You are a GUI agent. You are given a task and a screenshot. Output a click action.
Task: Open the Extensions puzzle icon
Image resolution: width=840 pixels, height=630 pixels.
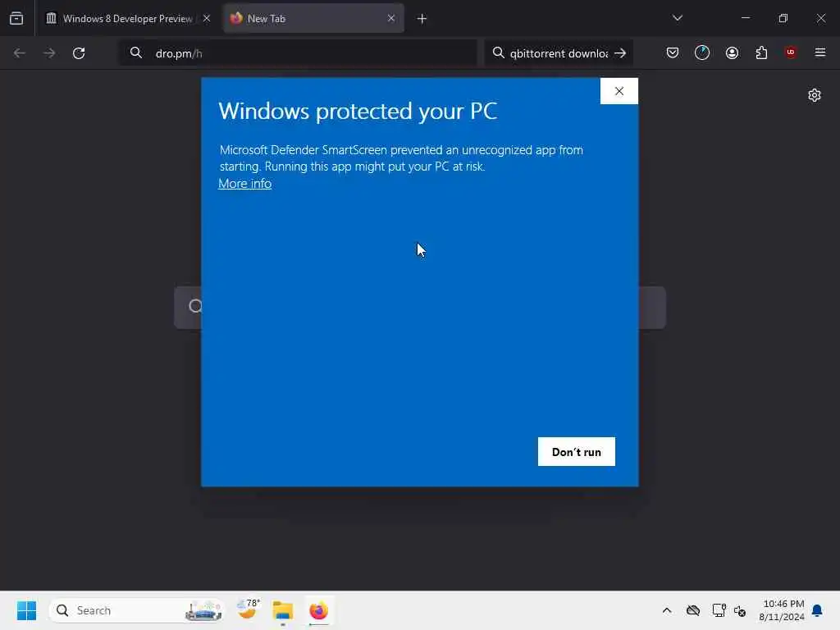(x=761, y=52)
